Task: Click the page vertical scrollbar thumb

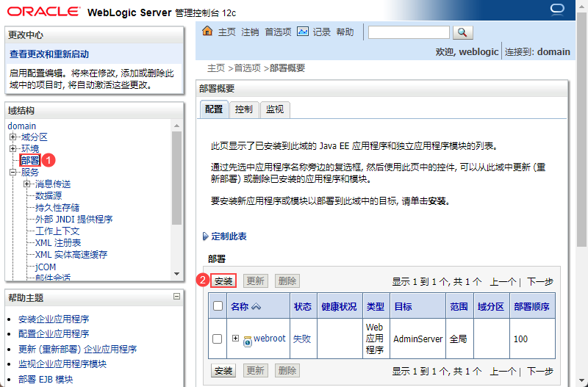Action: point(581,131)
